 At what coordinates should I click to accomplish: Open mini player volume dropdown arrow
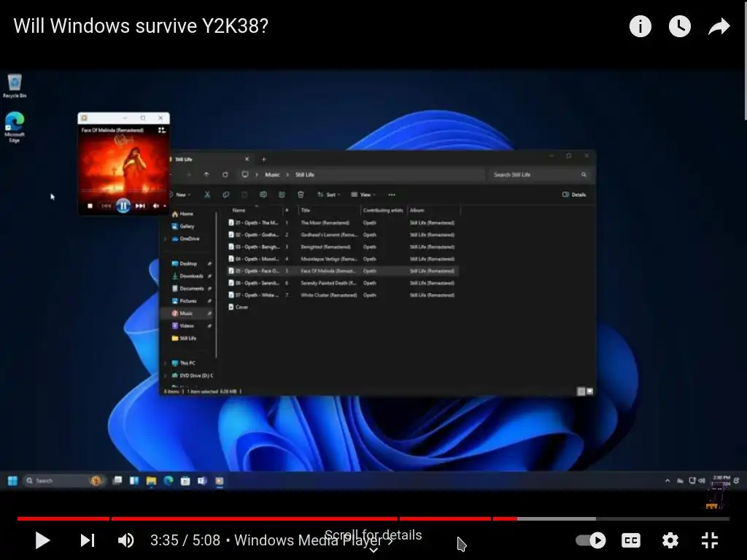(164, 206)
